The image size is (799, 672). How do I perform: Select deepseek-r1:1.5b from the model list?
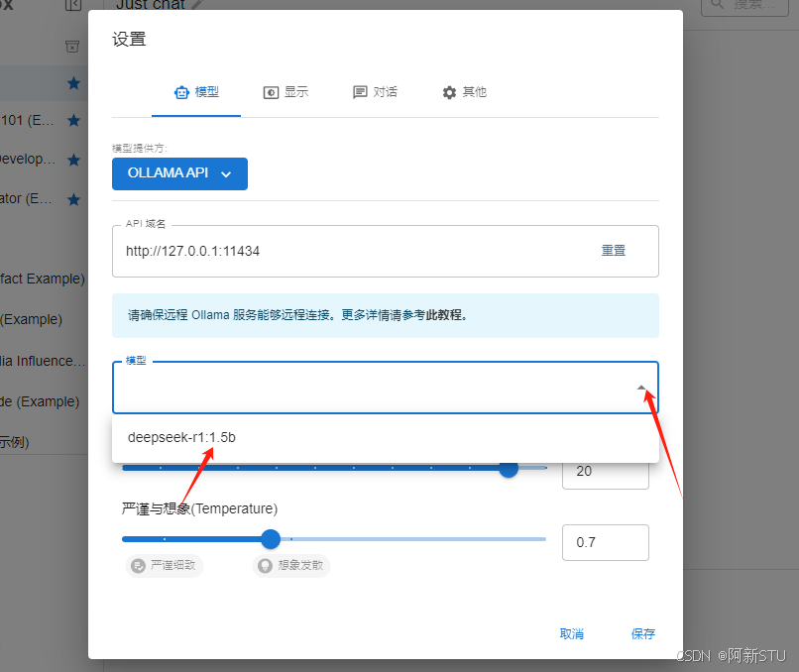coord(386,438)
